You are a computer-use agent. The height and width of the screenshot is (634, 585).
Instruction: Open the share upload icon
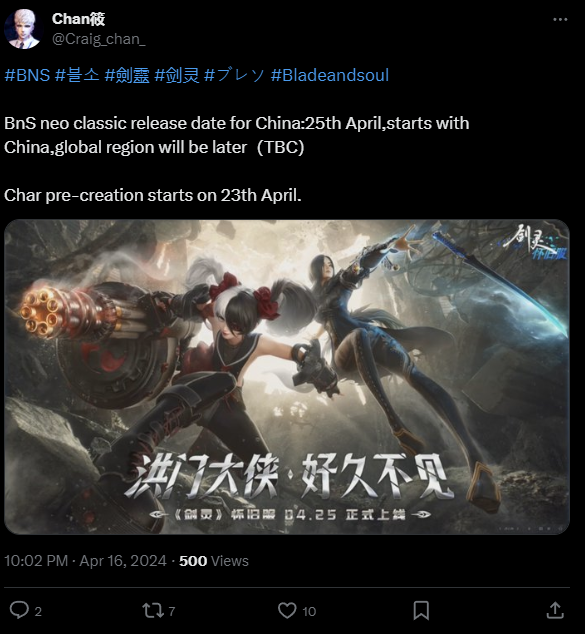555,610
